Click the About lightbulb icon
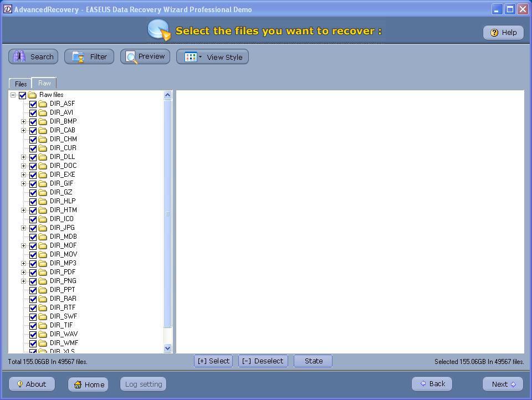532x400 pixels. (20, 384)
